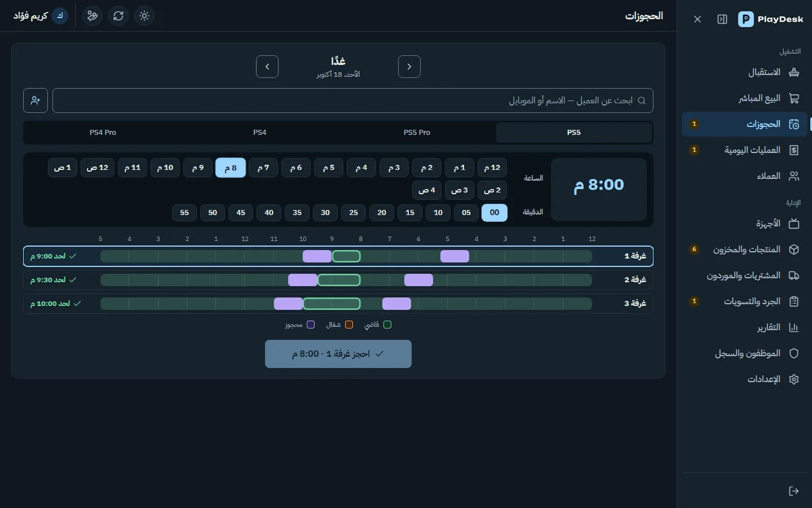Click the logout icon at sidebar bottom
The width and height of the screenshot is (812, 508).
point(794,491)
